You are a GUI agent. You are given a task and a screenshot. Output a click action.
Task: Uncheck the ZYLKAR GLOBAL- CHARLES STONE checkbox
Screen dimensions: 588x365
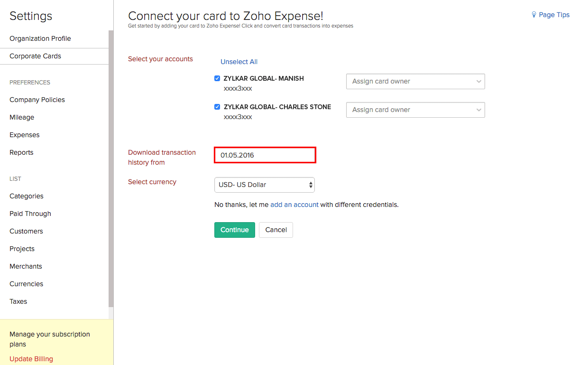pos(217,107)
